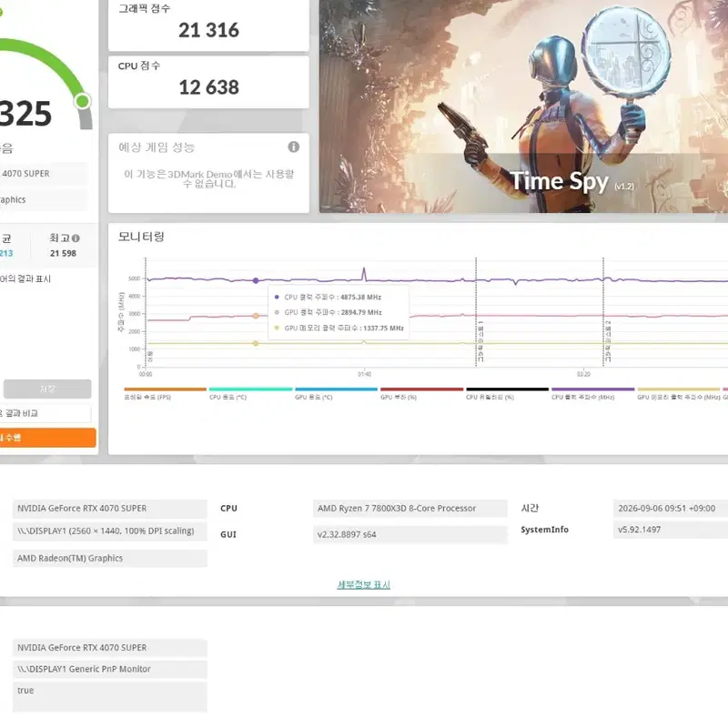Click the green dot on the score gauge

coord(83,101)
